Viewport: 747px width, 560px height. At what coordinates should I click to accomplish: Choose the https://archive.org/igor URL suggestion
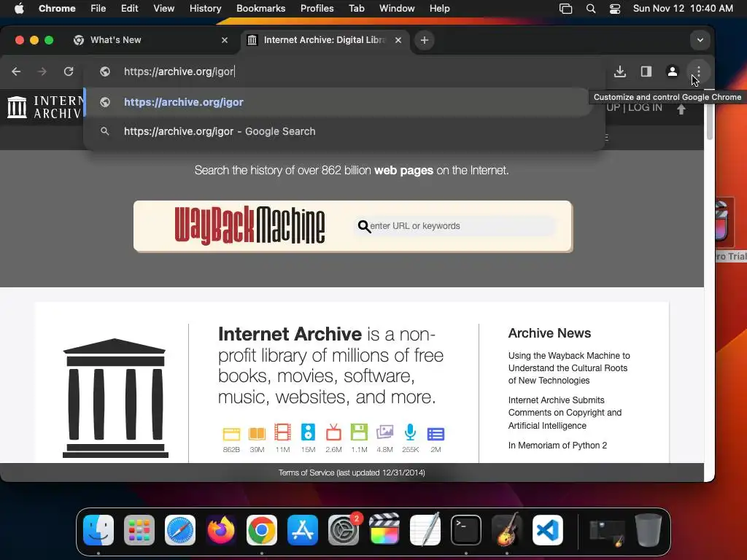(x=338, y=102)
